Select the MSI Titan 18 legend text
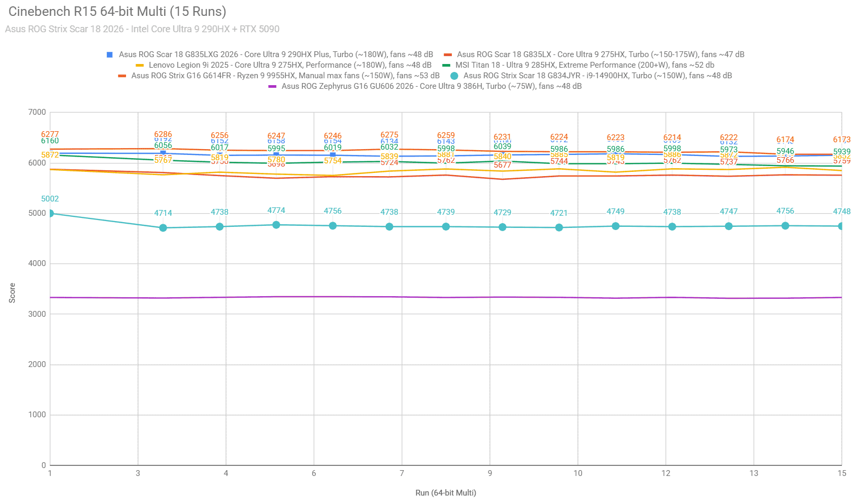The height and width of the screenshot is (504, 853). coord(585,65)
